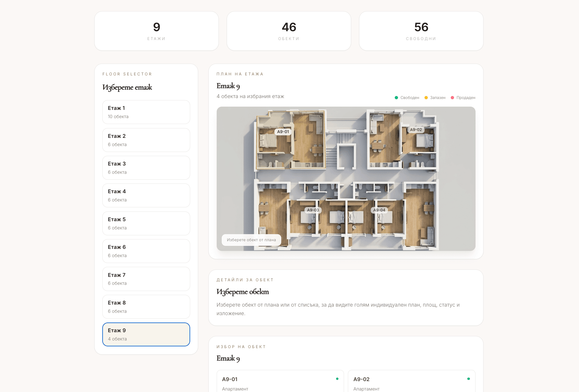The width and height of the screenshot is (579, 392).
Task: Click the 'ПЛАН НА ЕТАЖА' section label
Action: (x=240, y=74)
